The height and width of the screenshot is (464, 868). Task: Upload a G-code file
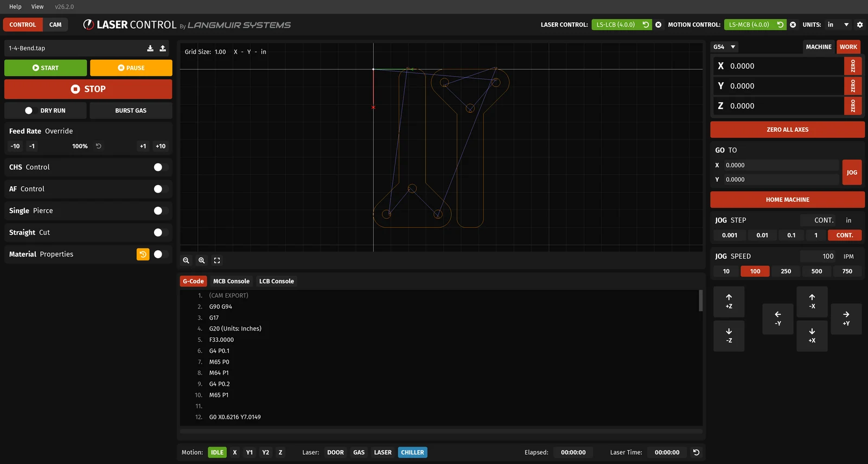click(x=163, y=48)
